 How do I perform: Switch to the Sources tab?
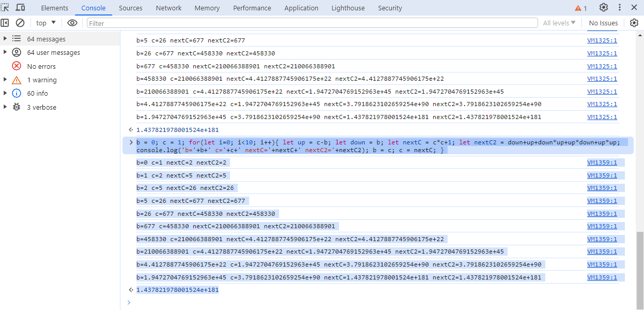tap(130, 8)
